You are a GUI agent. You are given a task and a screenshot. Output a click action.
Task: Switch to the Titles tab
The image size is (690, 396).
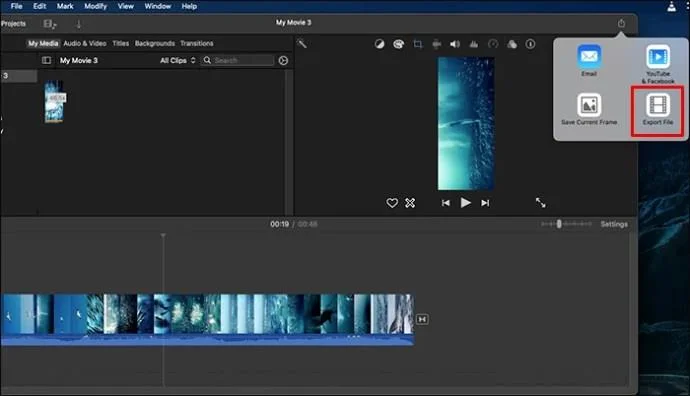[x=121, y=43]
